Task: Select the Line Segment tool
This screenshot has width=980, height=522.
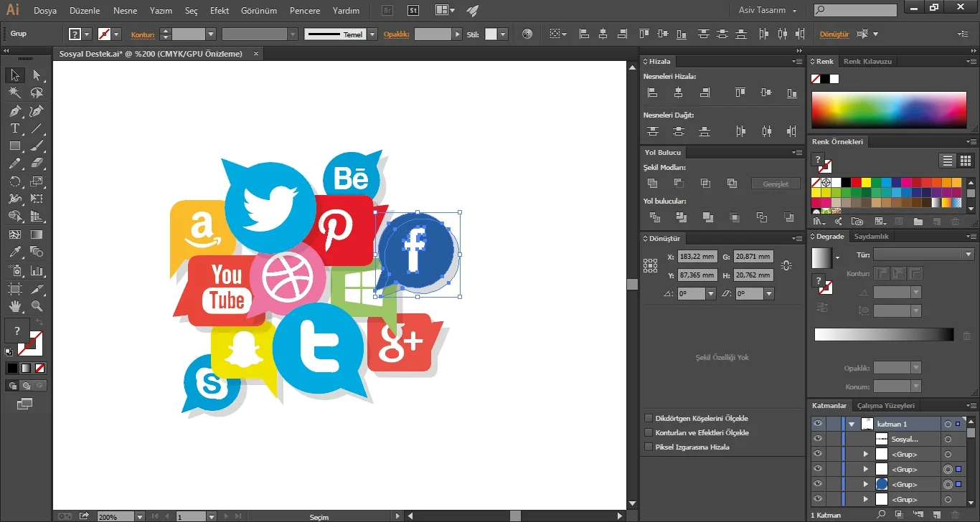Action: click(x=37, y=129)
